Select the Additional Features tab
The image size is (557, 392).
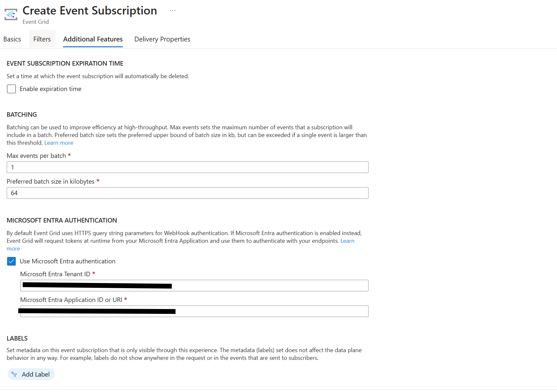tap(93, 39)
